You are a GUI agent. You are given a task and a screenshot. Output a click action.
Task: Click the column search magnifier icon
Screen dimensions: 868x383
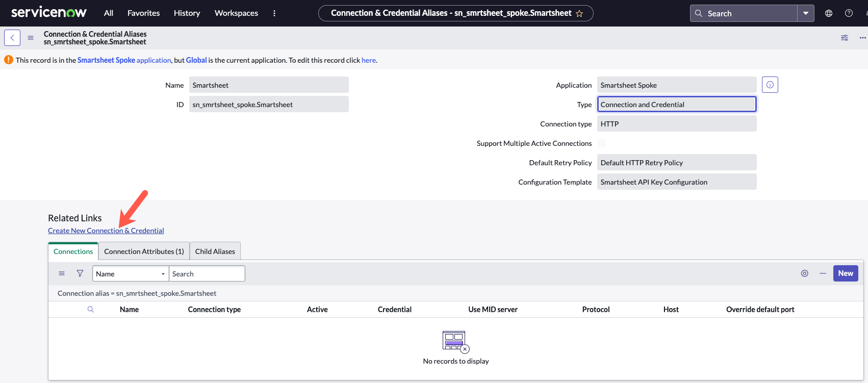click(91, 310)
